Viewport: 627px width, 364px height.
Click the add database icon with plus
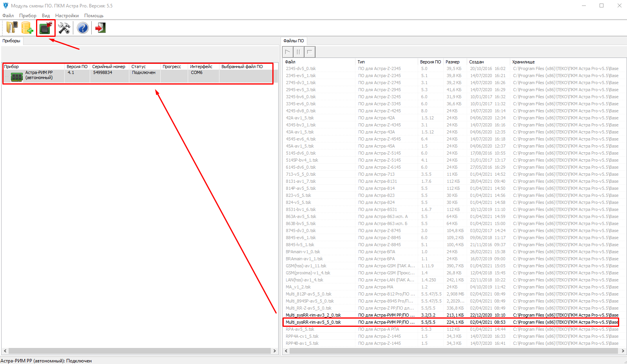click(27, 28)
